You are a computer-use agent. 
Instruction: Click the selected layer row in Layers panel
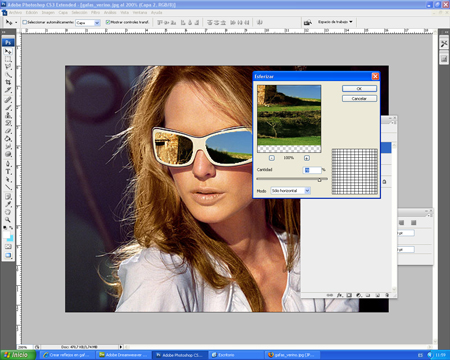pyautogui.click(x=386, y=148)
